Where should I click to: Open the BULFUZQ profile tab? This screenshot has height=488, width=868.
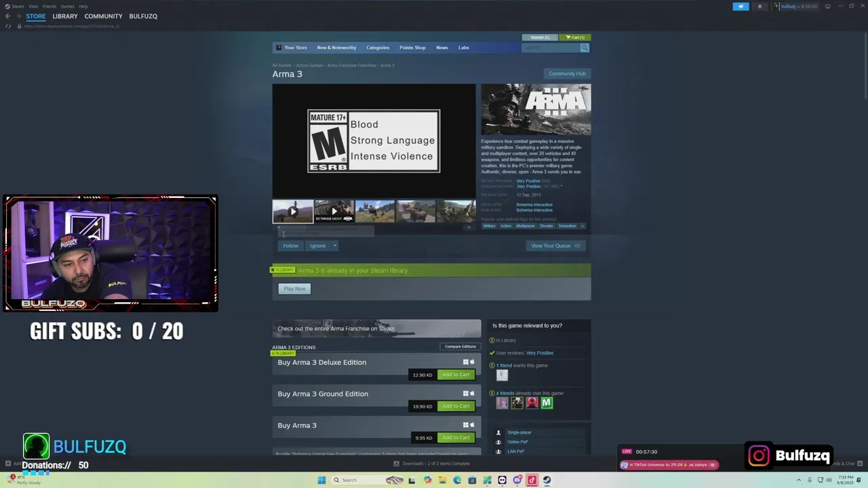pos(143,16)
